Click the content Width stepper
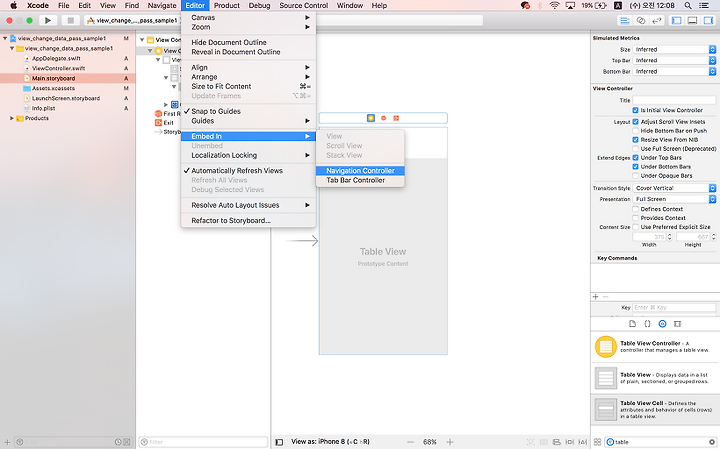The width and height of the screenshot is (720, 449). coord(669,237)
